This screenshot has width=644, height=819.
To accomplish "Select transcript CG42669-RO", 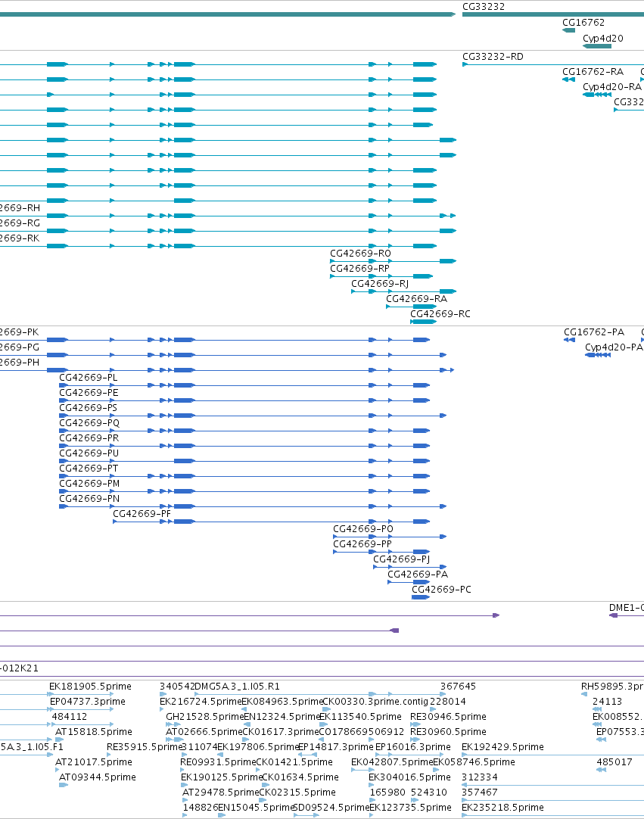I will [x=360, y=254].
